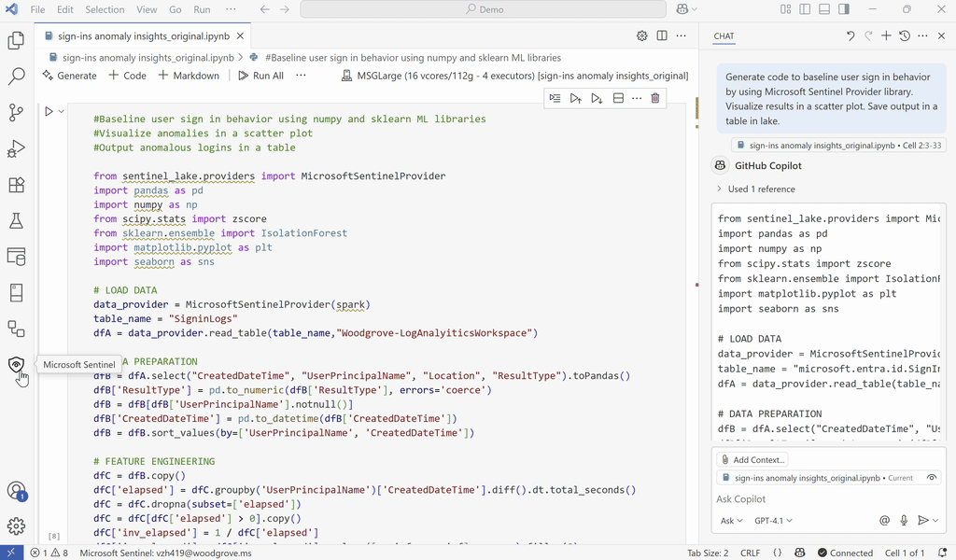Split cell icon in cell toolbar

[618, 98]
